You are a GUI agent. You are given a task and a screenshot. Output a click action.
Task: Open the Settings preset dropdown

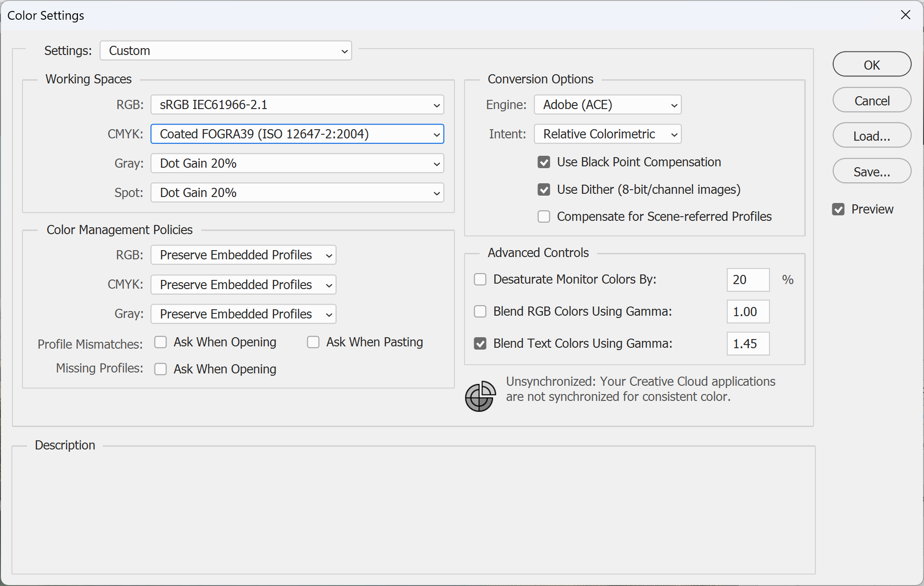click(226, 50)
